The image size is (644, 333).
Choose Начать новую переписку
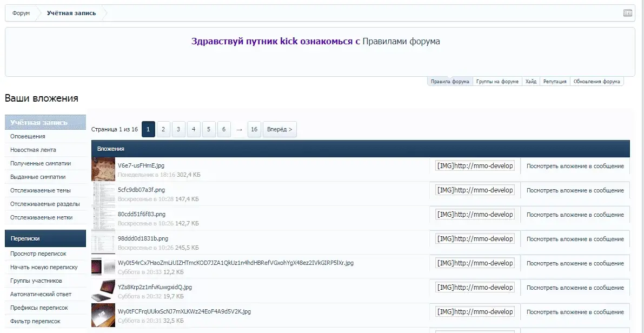point(45,267)
